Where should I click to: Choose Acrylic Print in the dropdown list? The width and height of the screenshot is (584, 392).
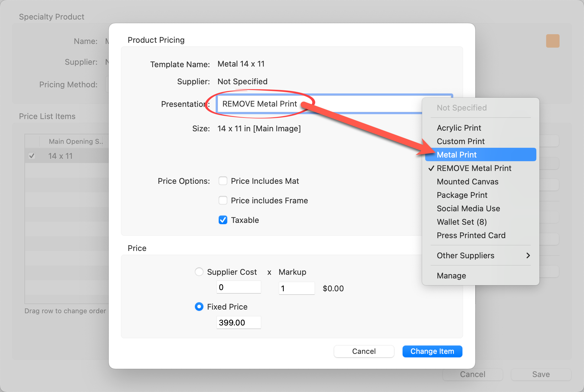(x=458, y=128)
